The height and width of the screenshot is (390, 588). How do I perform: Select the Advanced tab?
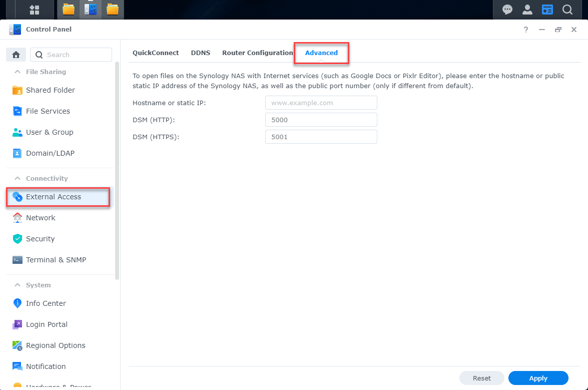coord(321,53)
